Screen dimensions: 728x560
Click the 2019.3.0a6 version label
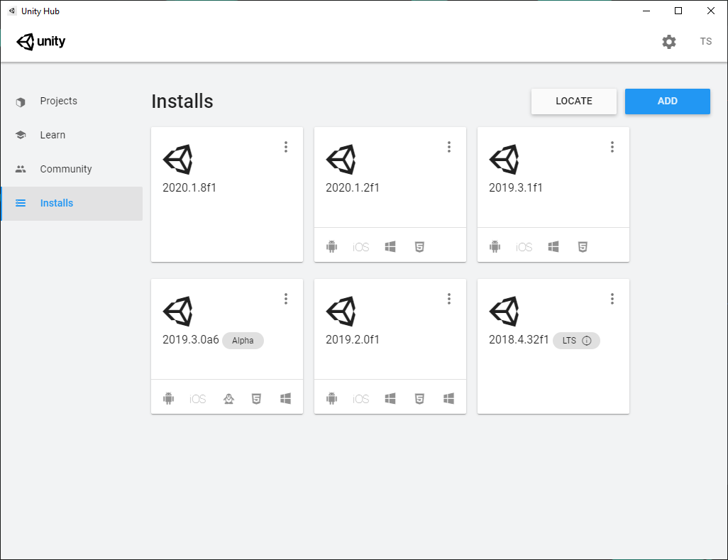coord(190,339)
